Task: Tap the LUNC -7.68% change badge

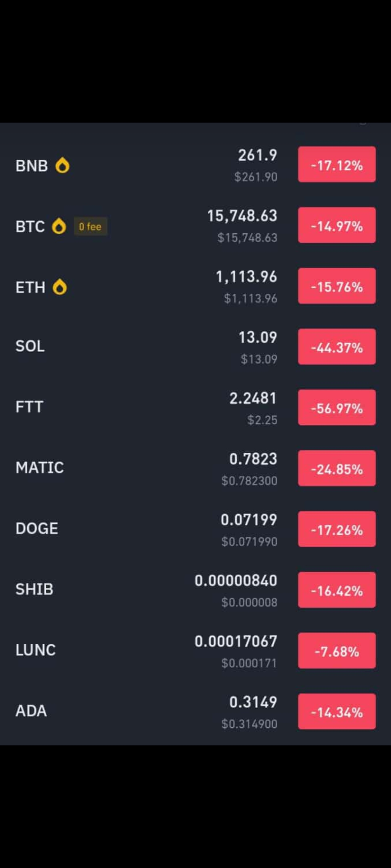Action: point(337,650)
